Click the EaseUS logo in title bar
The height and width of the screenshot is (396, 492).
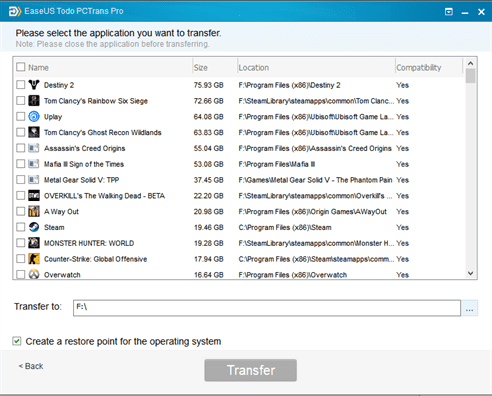pos(15,11)
